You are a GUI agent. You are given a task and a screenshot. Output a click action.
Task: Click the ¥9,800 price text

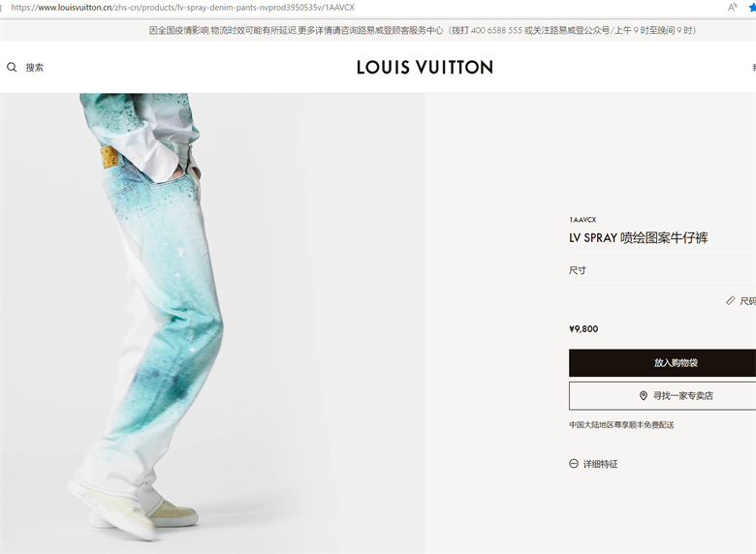coord(583,329)
